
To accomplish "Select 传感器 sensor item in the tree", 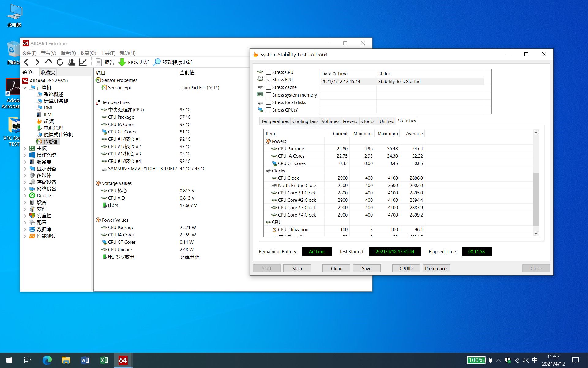I will pos(48,141).
